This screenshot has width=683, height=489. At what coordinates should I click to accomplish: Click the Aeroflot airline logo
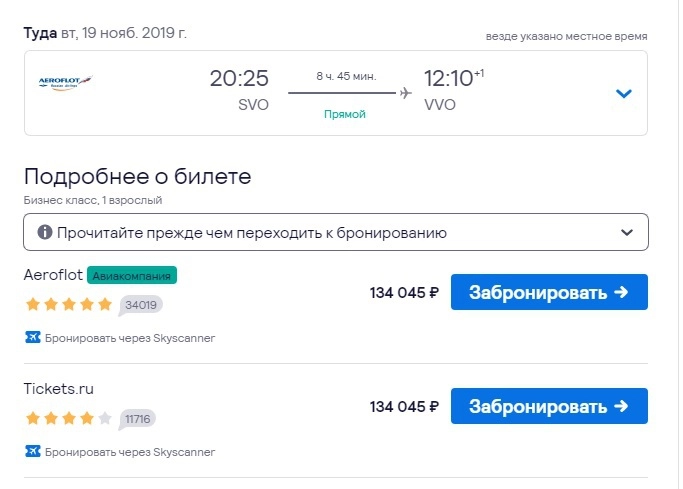coord(65,83)
